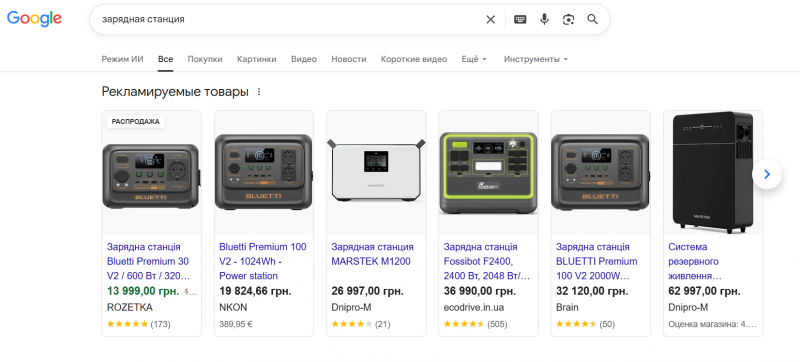Open the Покупки tab
Viewport: 800px width, 362px height.
[205, 59]
